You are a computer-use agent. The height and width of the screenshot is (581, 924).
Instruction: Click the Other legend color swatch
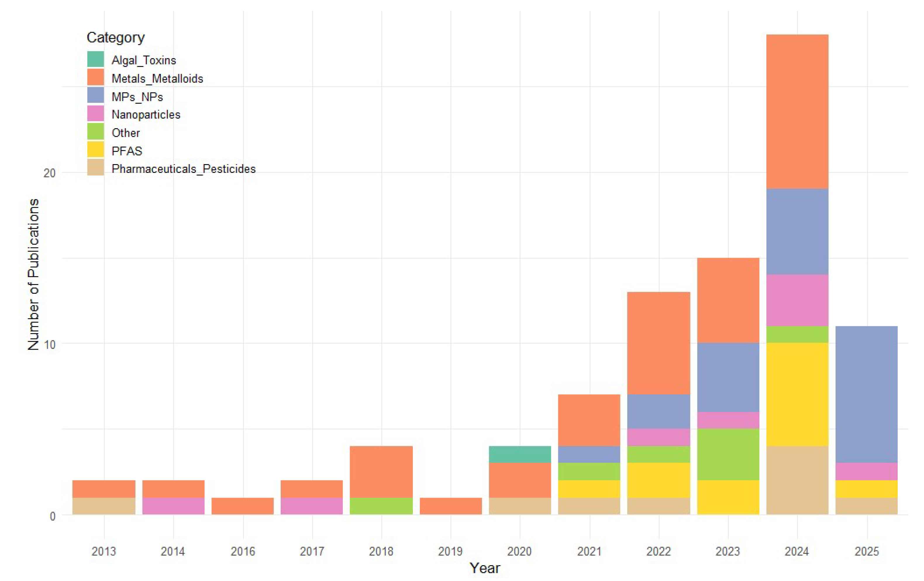[x=95, y=132]
